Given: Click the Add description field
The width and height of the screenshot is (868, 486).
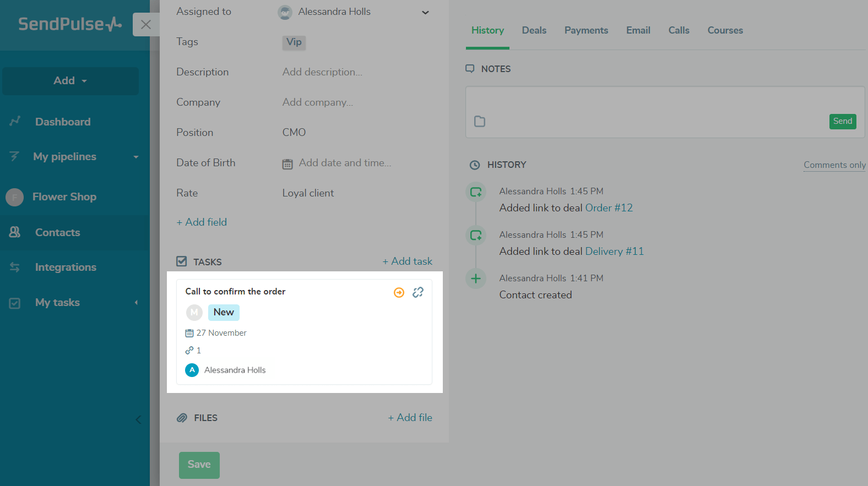Looking at the screenshot, I should [x=322, y=72].
